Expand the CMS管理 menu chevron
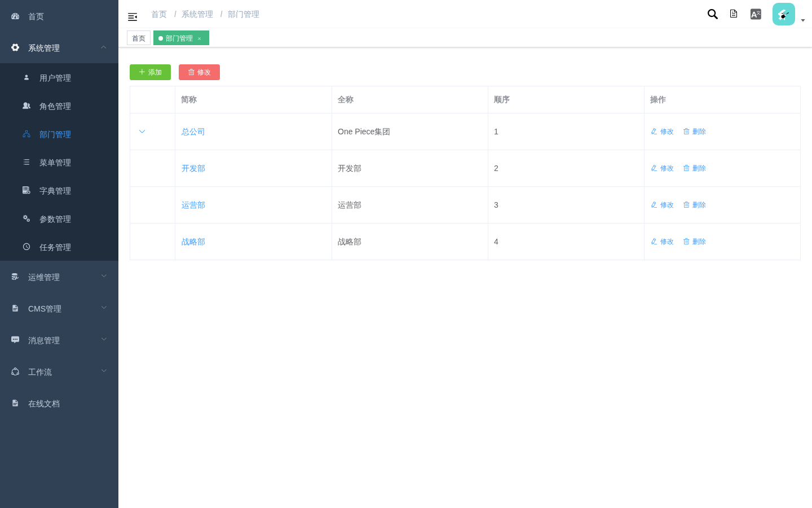The width and height of the screenshot is (812, 508). (104, 308)
